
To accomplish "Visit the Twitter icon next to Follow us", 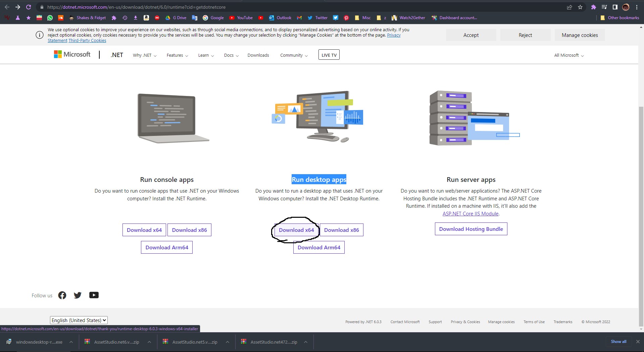I will tap(78, 295).
